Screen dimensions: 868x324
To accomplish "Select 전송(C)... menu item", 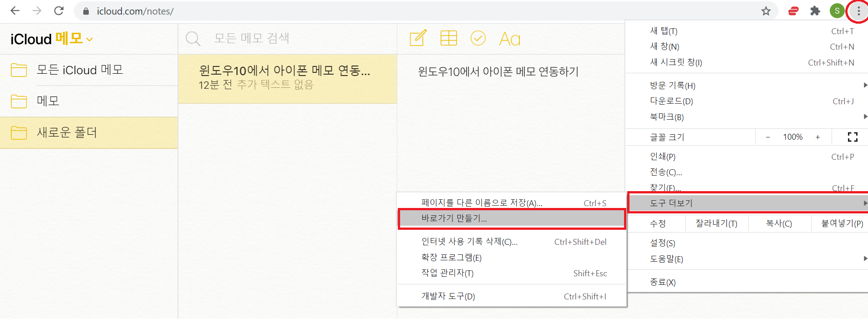I will (746, 172).
